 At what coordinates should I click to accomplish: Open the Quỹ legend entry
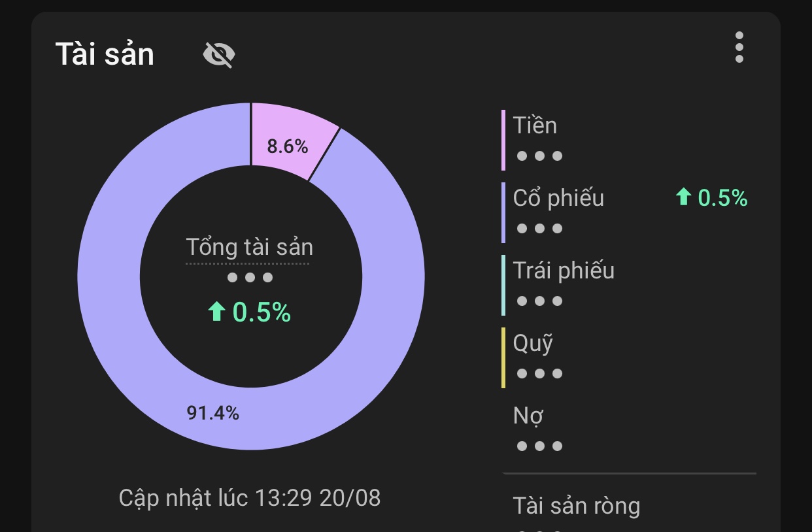tap(628, 357)
